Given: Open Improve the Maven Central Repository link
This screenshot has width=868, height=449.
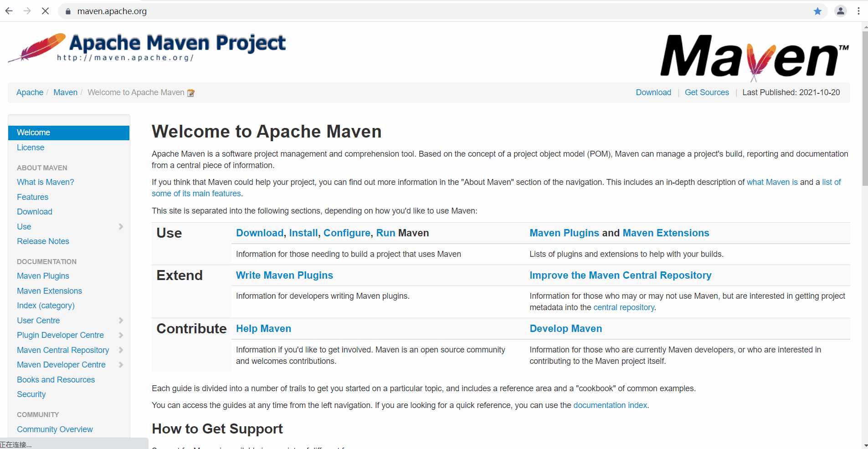Looking at the screenshot, I should tap(620, 276).
